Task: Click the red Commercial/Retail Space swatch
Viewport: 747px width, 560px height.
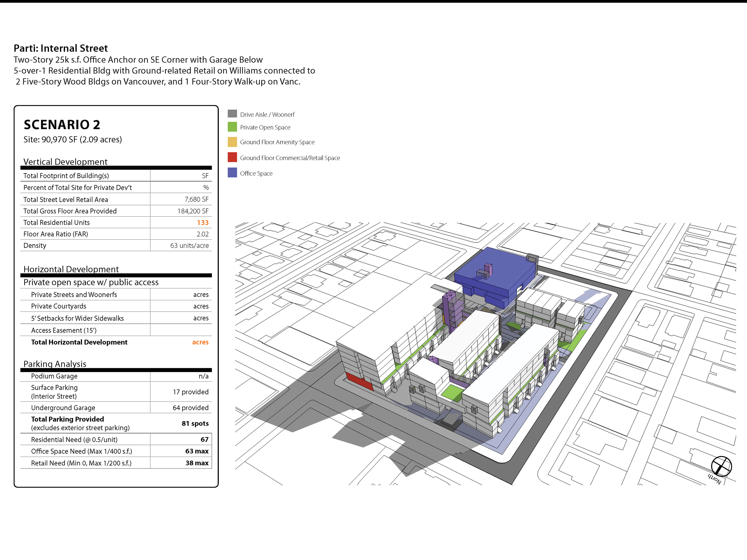Action: coord(232,157)
